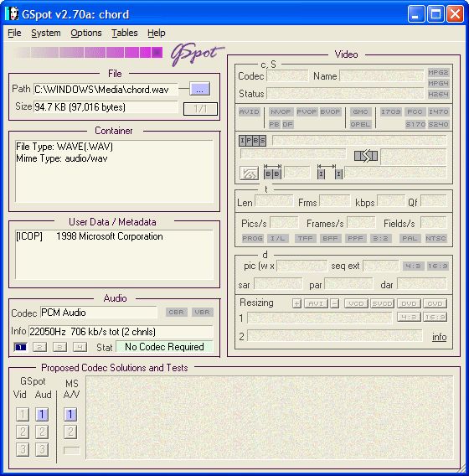Click the PAL indicator
This screenshot has width=469, height=476.
point(410,238)
